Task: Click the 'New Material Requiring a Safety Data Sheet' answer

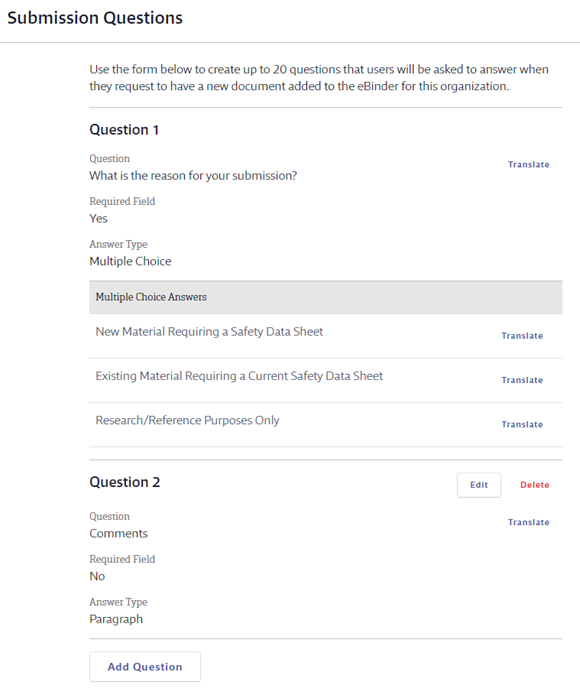Action: tap(209, 332)
